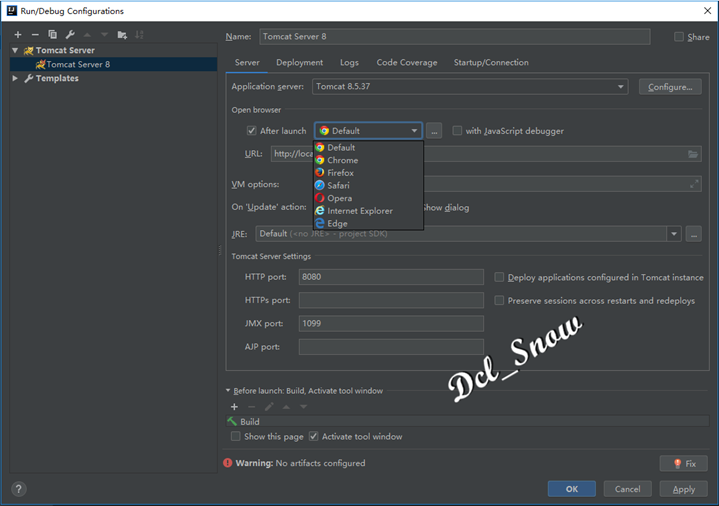The width and height of the screenshot is (719, 506).
Task: Toggle the Share checkbox
Action: [679, 37]
